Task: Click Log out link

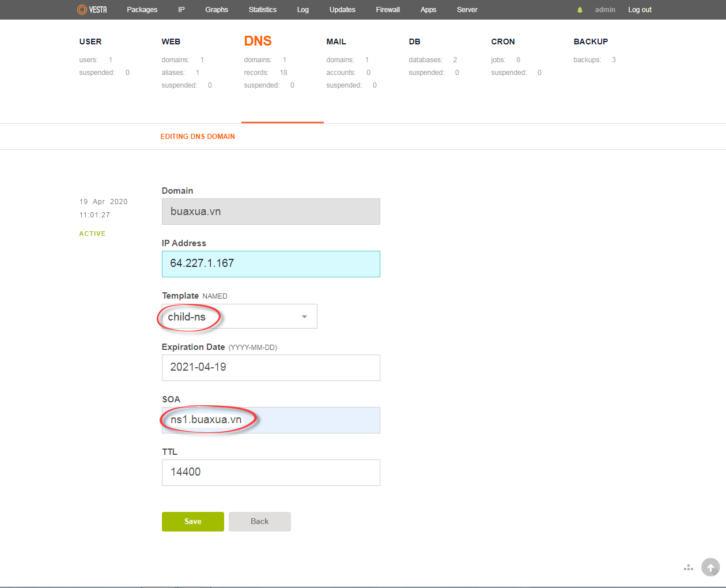Action: coord(640,10)
